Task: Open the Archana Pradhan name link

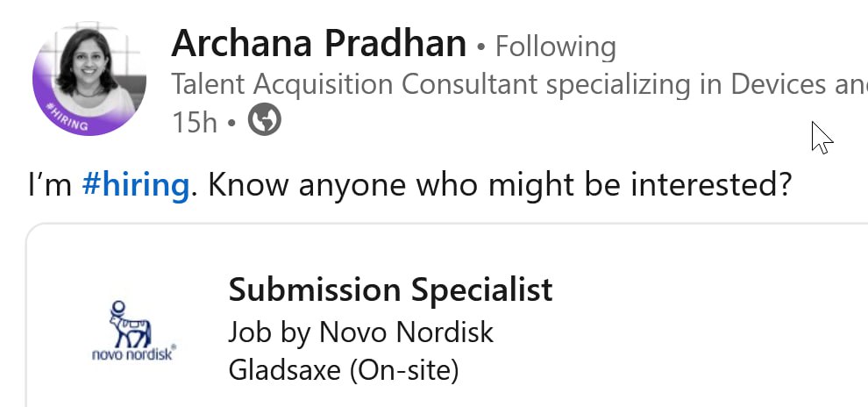Action: pos(319,43)
